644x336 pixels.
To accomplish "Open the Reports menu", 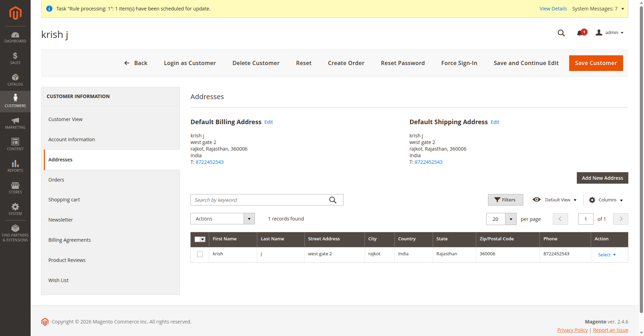I will 15,166.
